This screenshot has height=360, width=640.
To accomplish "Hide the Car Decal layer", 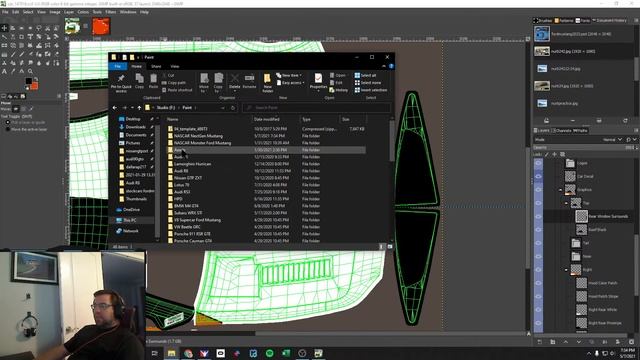I will pos(538,176).
